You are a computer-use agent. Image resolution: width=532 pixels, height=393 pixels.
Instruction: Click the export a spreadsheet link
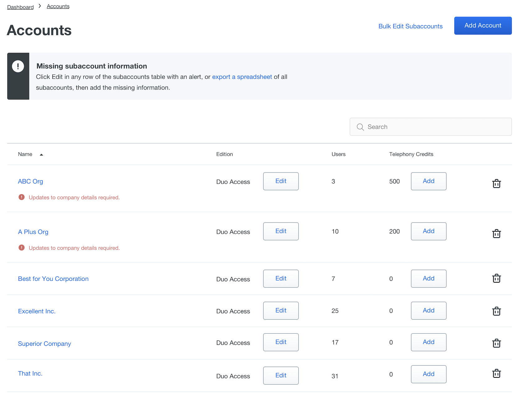point(242,77)
